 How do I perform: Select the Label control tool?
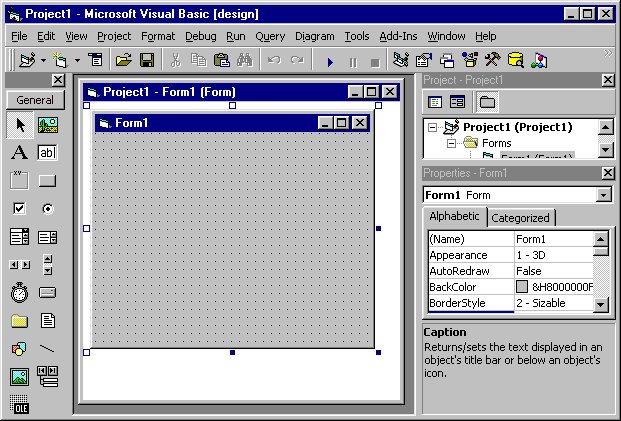click(19, 152)
